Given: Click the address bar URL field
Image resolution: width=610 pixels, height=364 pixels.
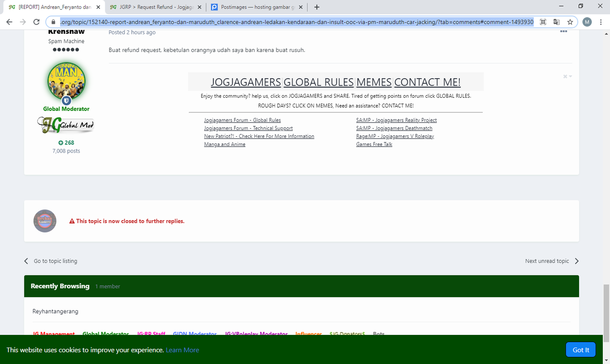Looking at the screenshot, I should [x=296, y=22].
